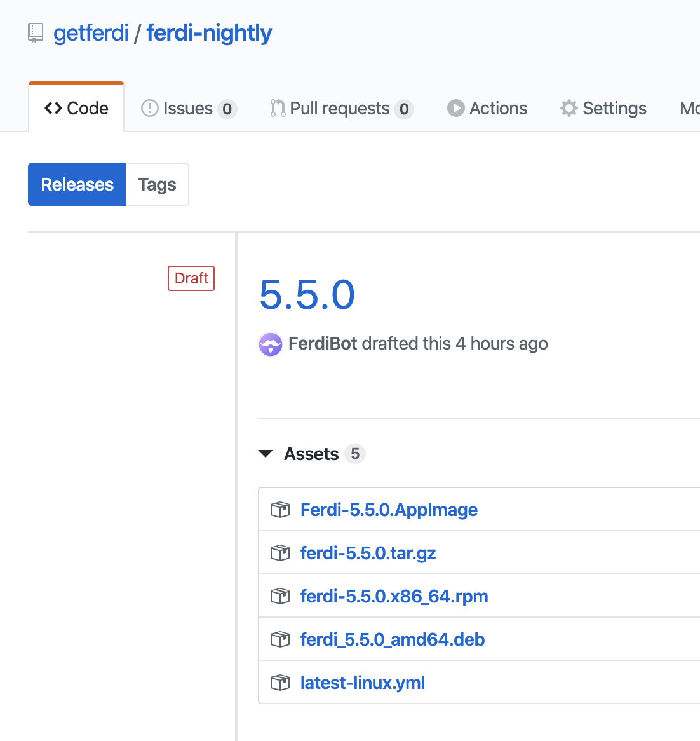The height and width of the screenshot is (741, 700).
Task: Open the getferdi organization link
Action: 91,33
